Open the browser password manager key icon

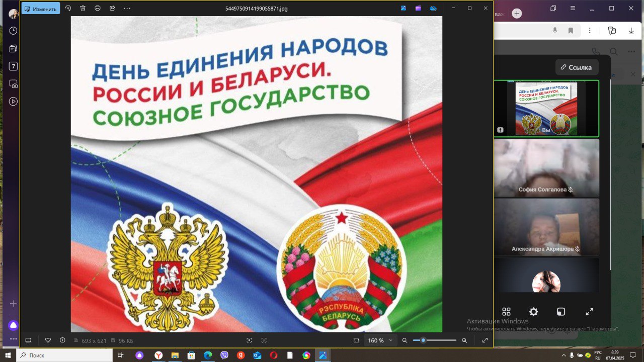[x=612, y=31]
